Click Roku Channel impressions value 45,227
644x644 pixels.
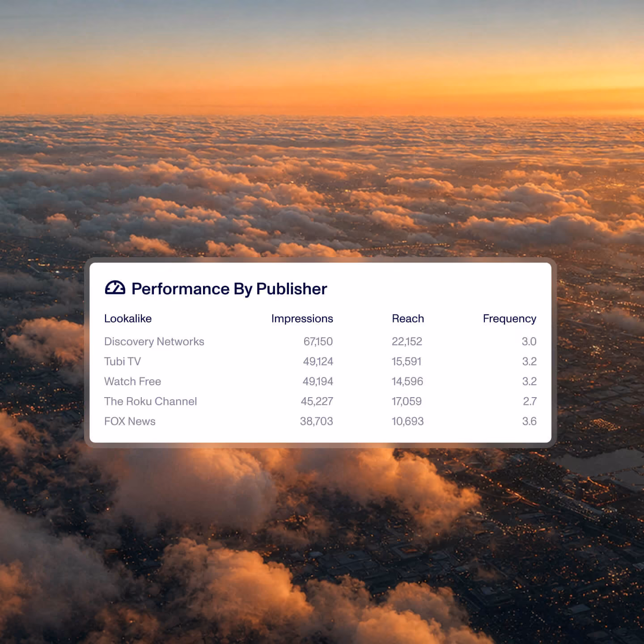pos(317,401)
